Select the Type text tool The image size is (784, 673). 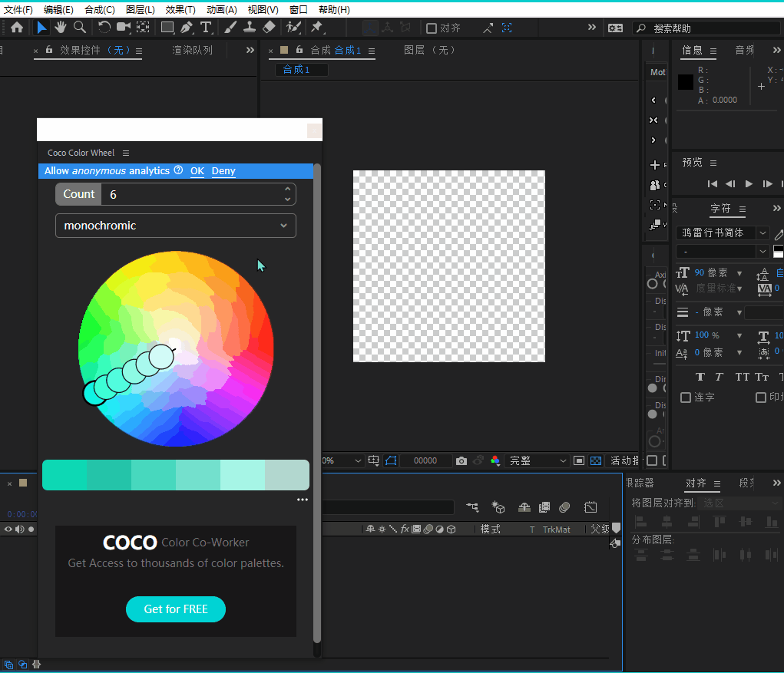[x=206, y=28]
